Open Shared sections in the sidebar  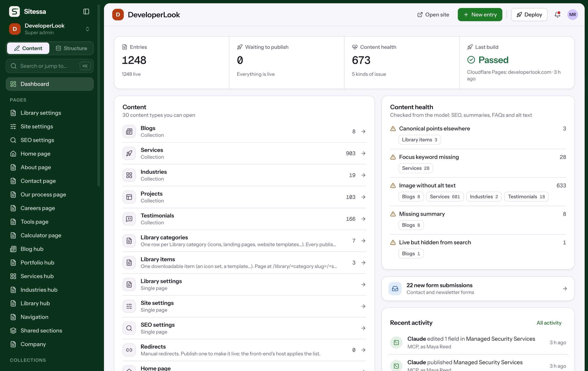tap(50, 330)
